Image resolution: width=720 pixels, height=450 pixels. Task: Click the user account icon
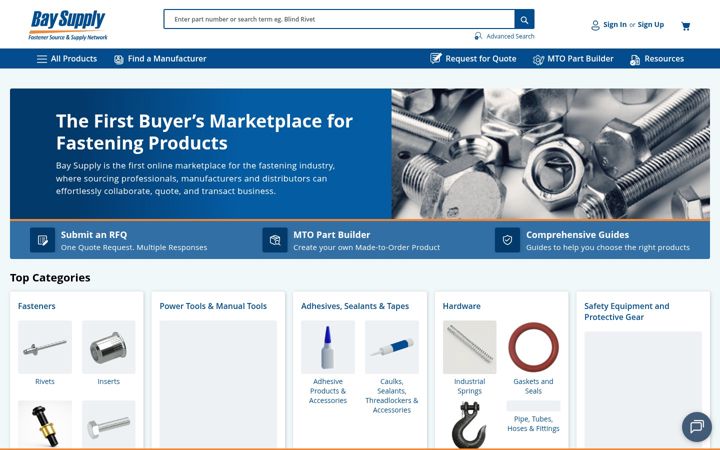(x=595, y=25)
